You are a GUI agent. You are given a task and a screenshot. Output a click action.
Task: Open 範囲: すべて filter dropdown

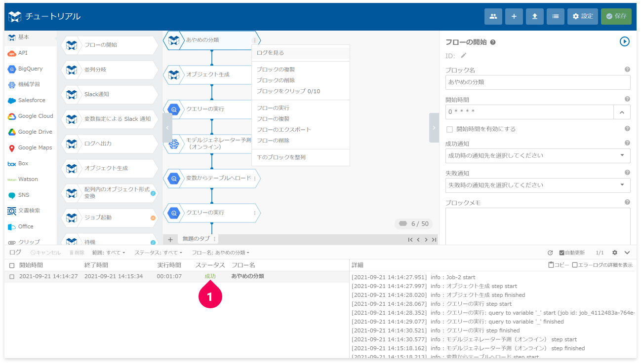click(109, 253)
